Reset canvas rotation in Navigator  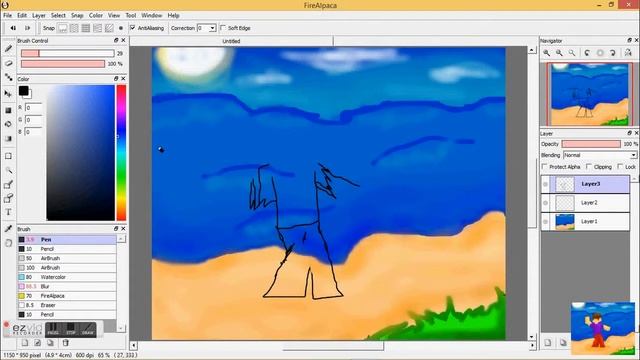click(x=600, y=53)
